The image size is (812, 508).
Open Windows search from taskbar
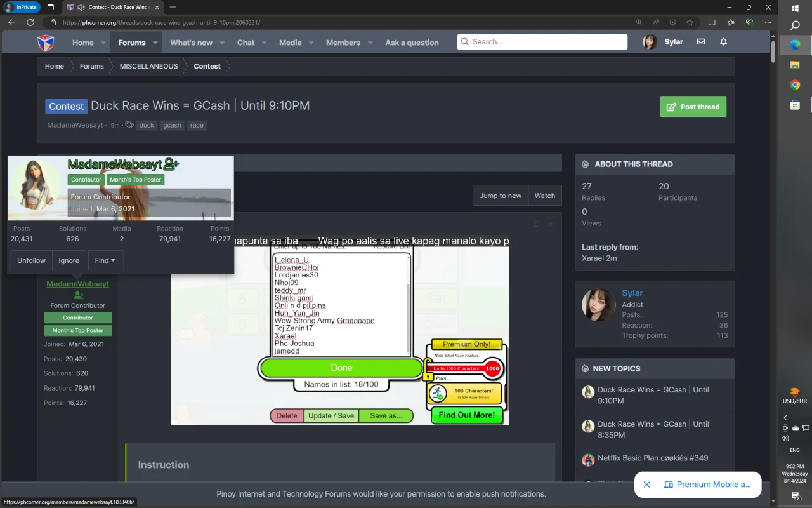click(795, 25)
